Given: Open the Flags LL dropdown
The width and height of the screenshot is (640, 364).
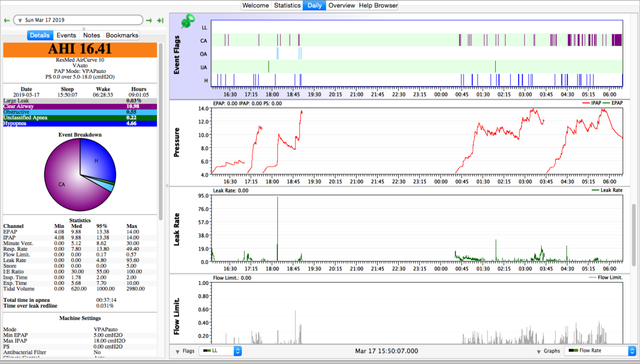Looking at the screenshot, I should click(221, 351).
